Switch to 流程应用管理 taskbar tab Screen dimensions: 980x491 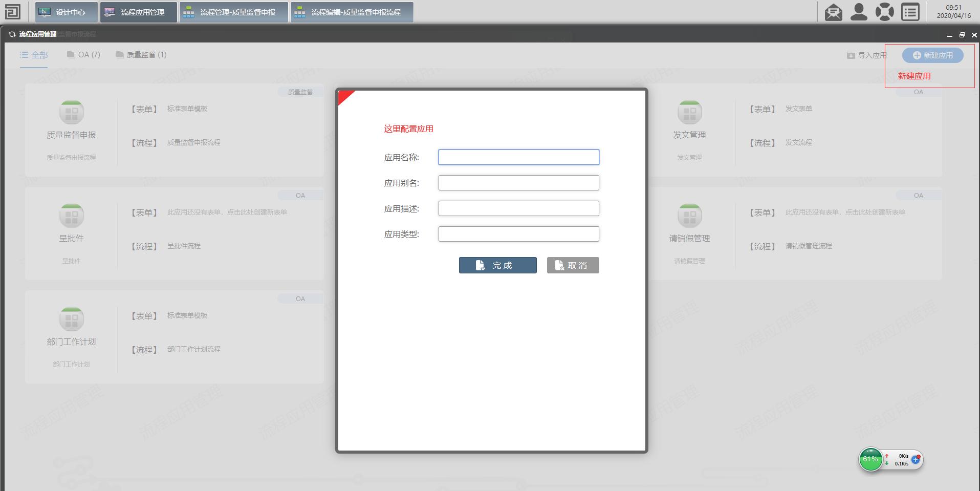click(x=139, y=12)
